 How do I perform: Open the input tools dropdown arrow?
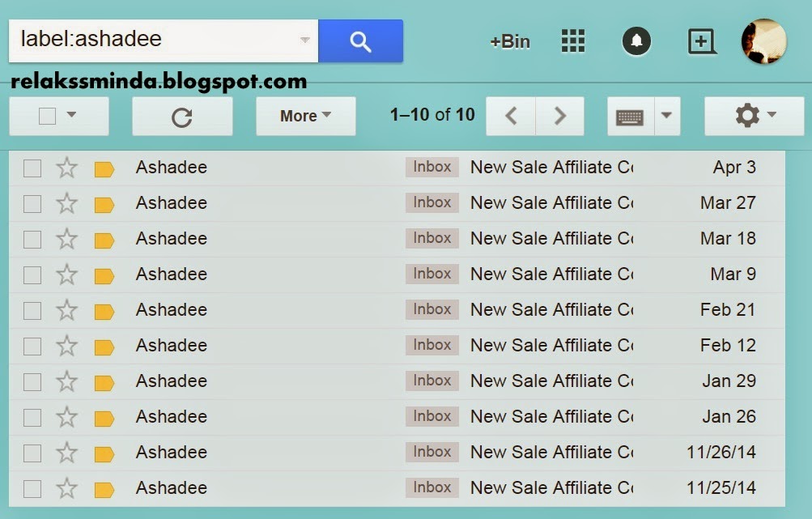(x=667, y=116)
